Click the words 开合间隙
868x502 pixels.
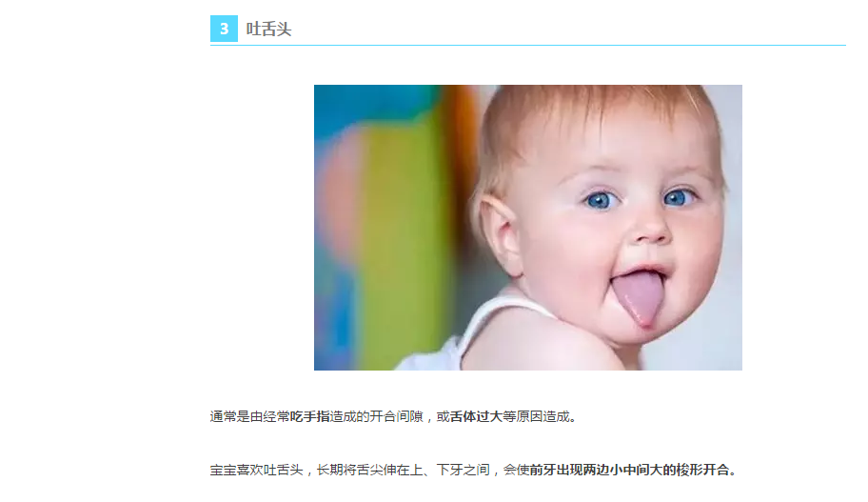(x=396, y=416)
